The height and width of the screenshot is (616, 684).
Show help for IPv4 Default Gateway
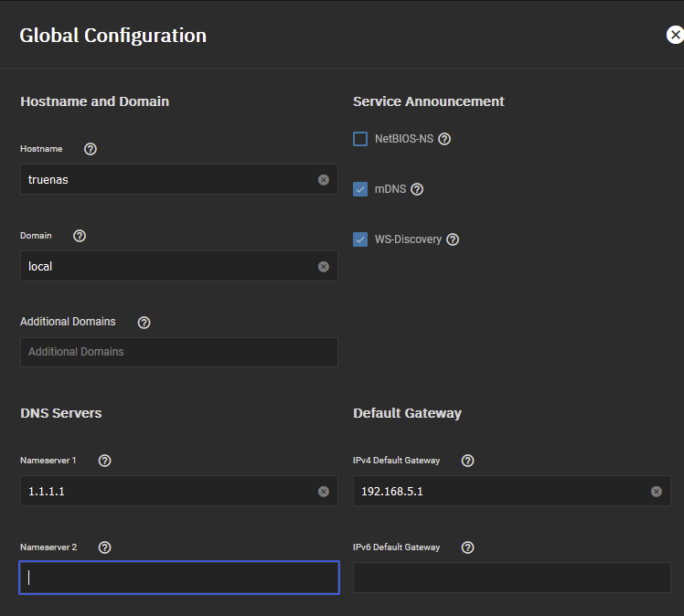467,461
